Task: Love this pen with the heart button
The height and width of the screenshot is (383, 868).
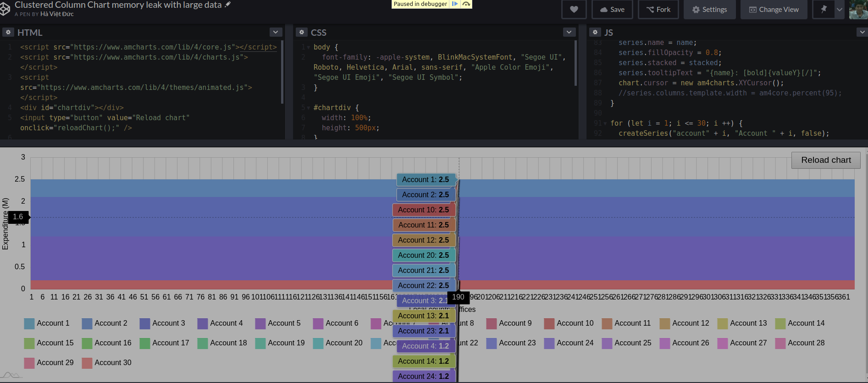Action: [x=574, y=10]
